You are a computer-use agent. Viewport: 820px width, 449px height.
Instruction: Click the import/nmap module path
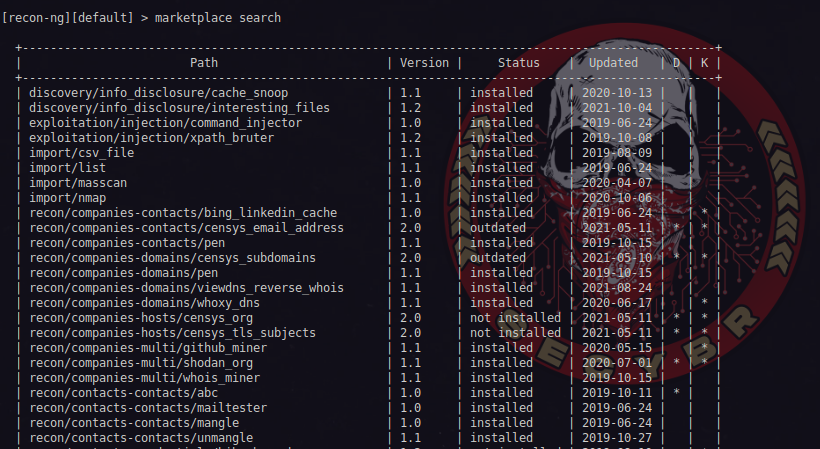click(x=66, y=198)
